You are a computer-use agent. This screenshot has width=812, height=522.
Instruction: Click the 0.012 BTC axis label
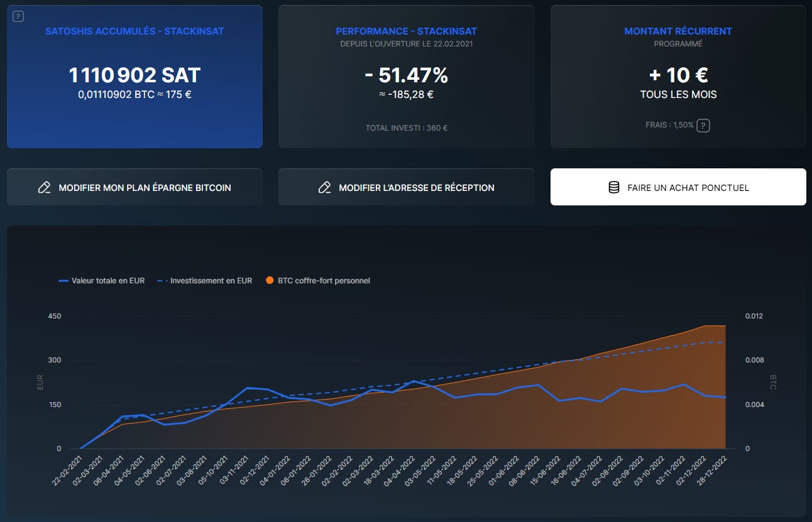coord(754,316)
